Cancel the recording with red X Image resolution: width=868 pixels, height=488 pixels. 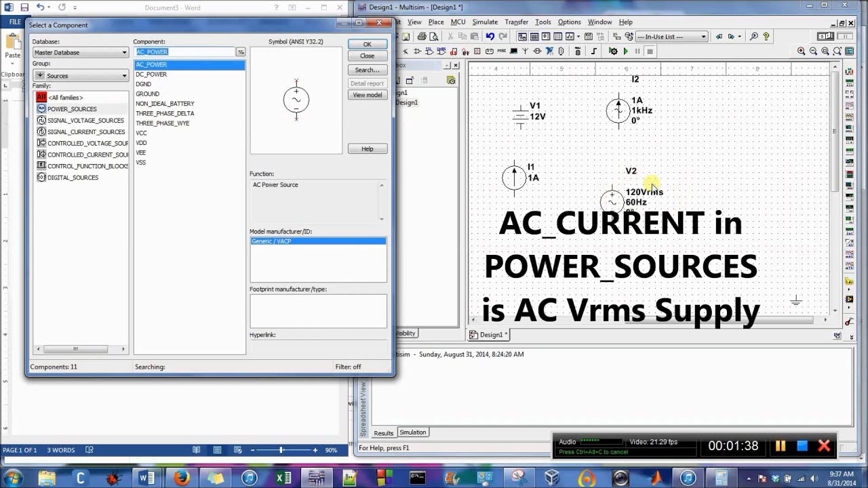point(824,445)
